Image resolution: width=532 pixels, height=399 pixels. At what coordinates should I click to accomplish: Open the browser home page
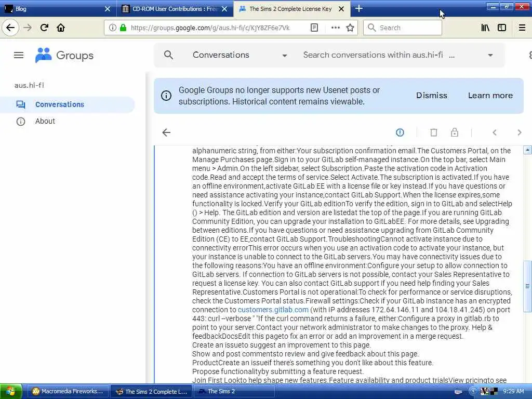(x=61, y=28)
